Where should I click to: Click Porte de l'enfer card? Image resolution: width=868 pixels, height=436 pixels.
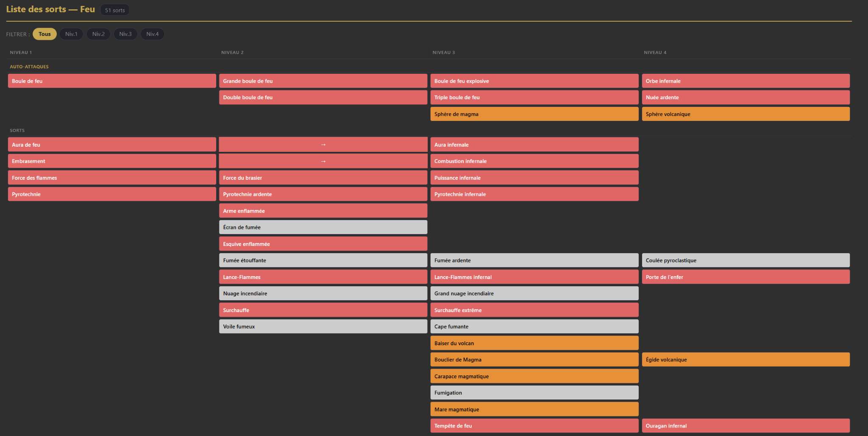746,277
